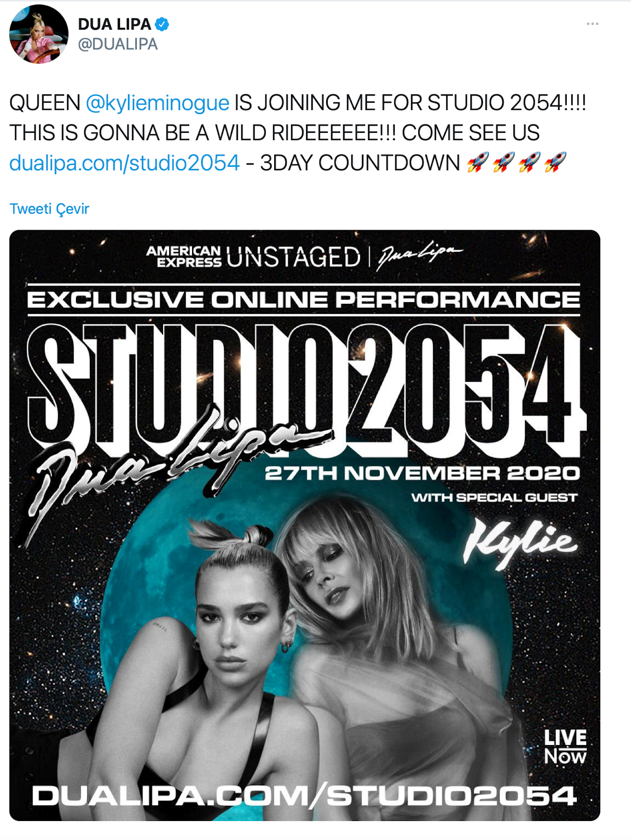Click the first rocket emoji
Image resolution: width=631 pixels, height=840 pixels.
[477, 163]
